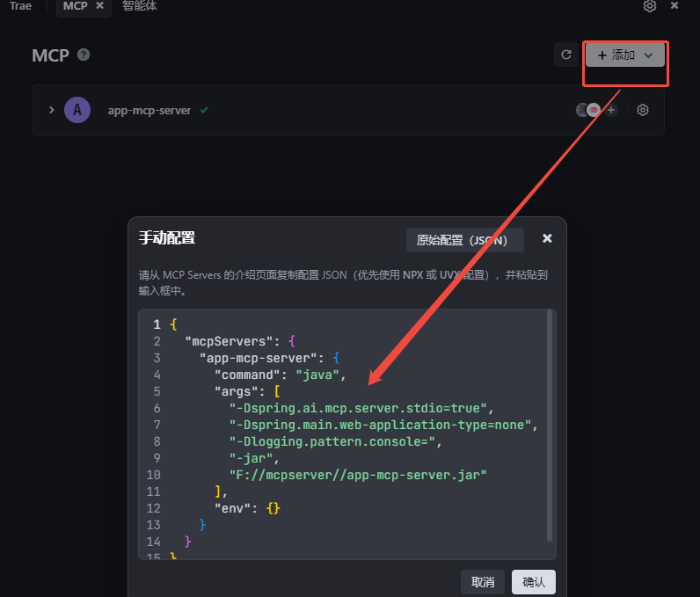
Task: Click the logging.pattern.console line
Action: coord(335,441)
